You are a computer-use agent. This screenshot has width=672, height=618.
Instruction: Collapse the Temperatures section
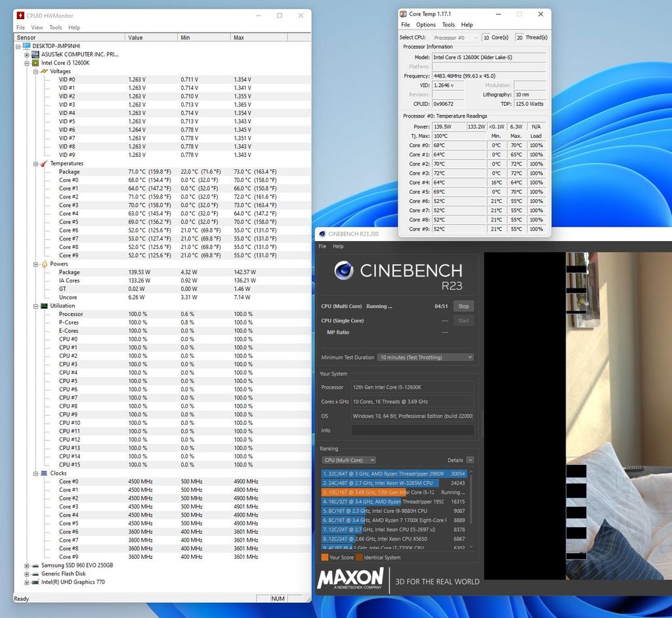click(x=35, y=164)
